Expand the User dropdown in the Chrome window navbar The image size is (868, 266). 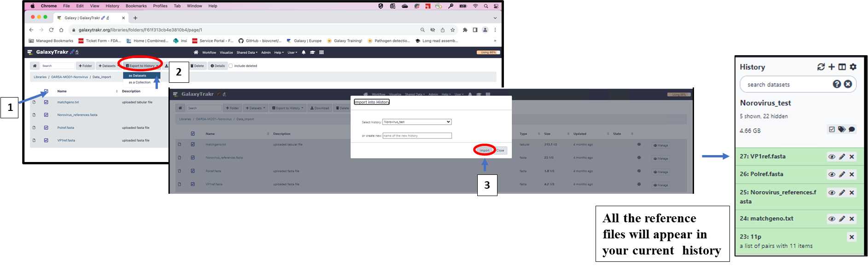pyautogui.click(x=292, y=52)
